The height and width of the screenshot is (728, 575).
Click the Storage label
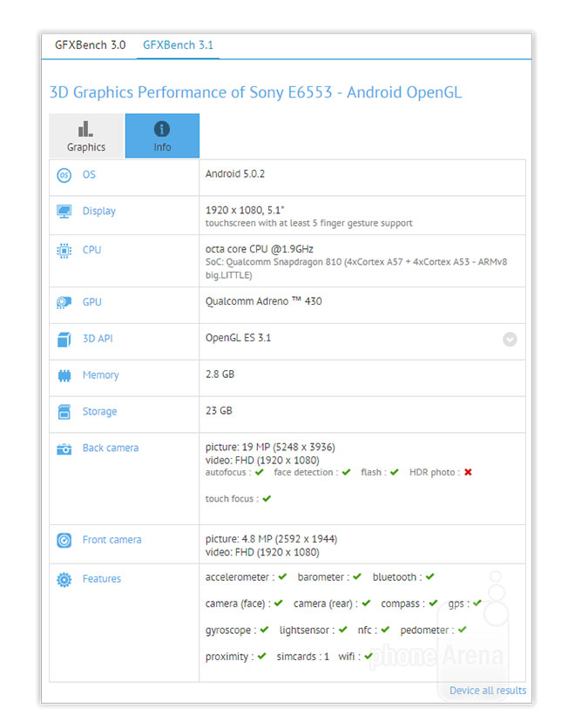click(x=100, y=412)
